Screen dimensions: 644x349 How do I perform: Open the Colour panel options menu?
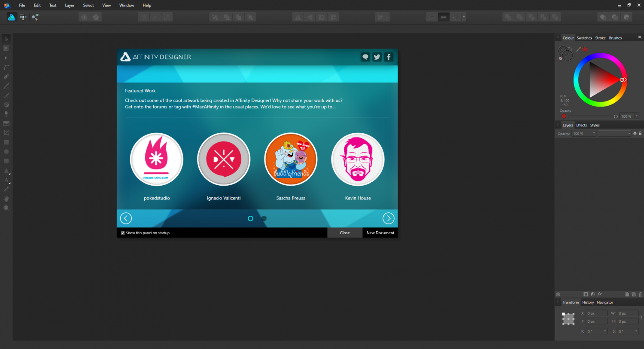pyautogui.click(x=640, y=37)
